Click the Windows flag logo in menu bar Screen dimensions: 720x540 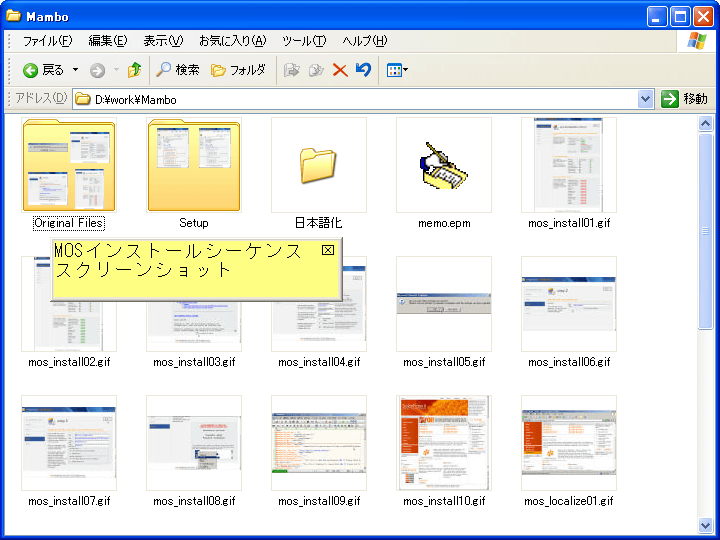pos(697,41)
